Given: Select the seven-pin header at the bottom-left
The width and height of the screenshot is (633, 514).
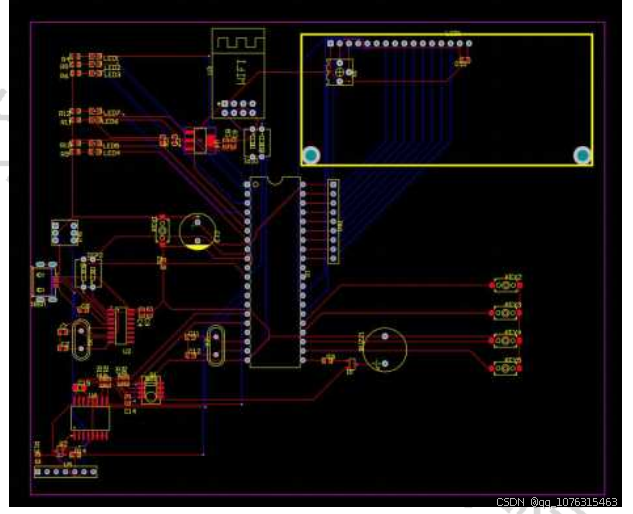Looking at the screenshot, I should pyautogui.click(x=65, y=472).
